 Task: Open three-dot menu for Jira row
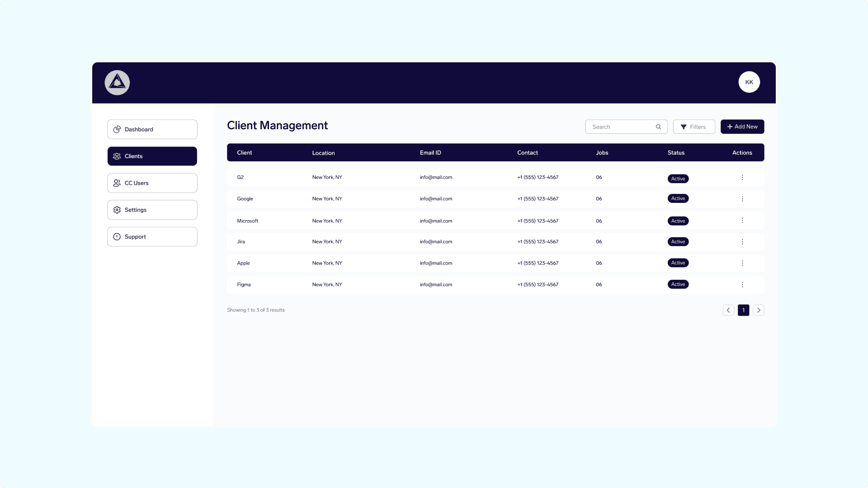pos(742,242)
